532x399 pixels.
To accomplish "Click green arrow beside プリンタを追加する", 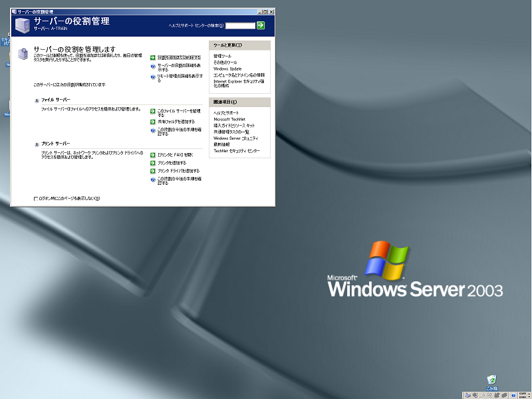I will (153, 163).
